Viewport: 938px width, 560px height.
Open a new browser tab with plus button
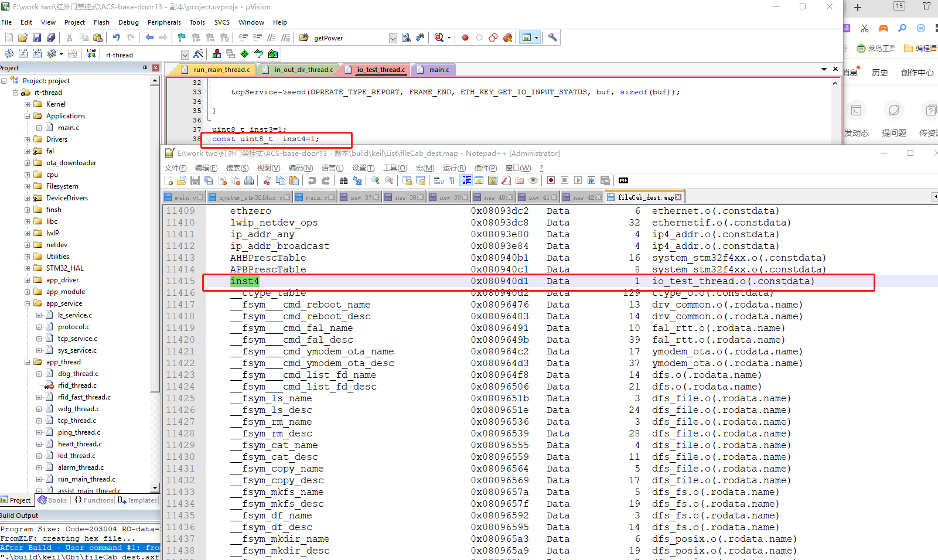click(858, 8)
